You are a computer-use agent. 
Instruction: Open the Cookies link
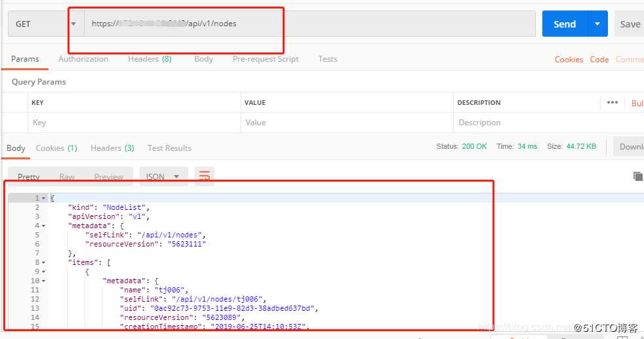[x=569, y=60]
